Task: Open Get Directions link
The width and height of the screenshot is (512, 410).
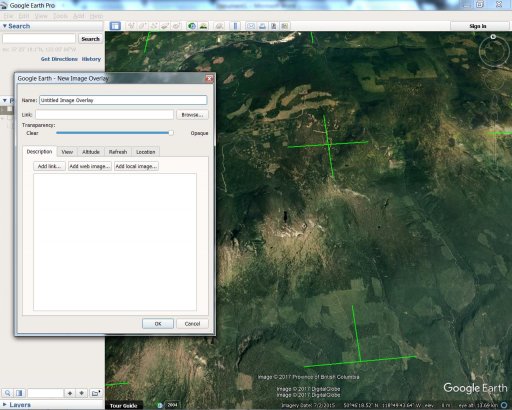Action: click(x=59, y=59)
